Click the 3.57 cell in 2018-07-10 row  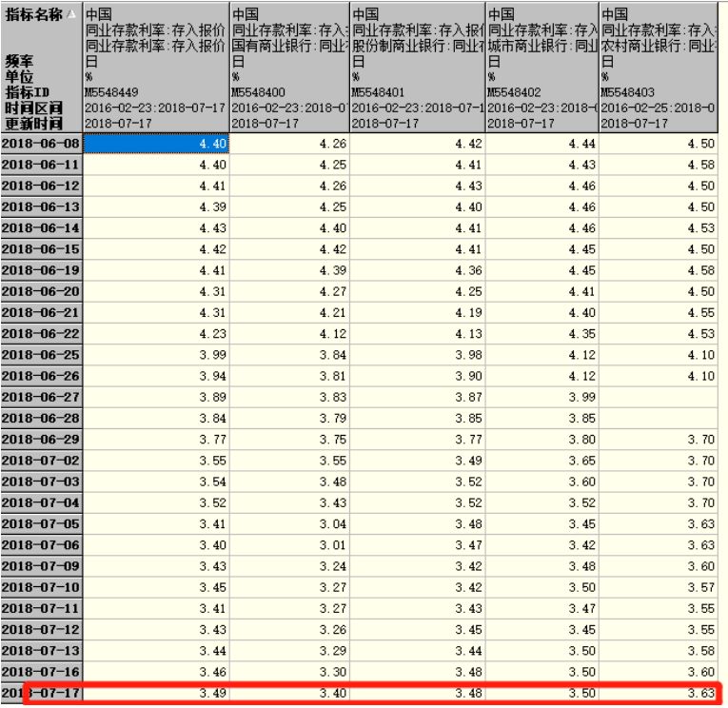pyautogui.click(x=659, y=587)
